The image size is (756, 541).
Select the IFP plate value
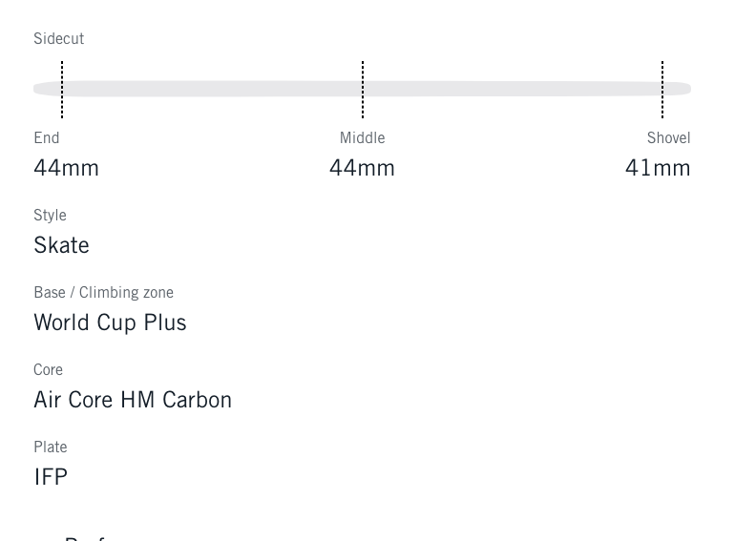point(51,477)
